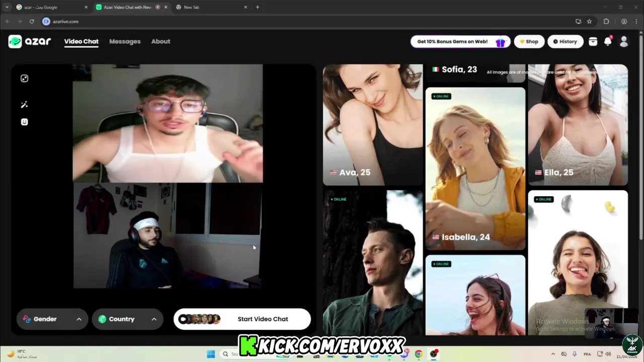Start Video Chat
The image size is (644, 362).
tap(242, 319)
